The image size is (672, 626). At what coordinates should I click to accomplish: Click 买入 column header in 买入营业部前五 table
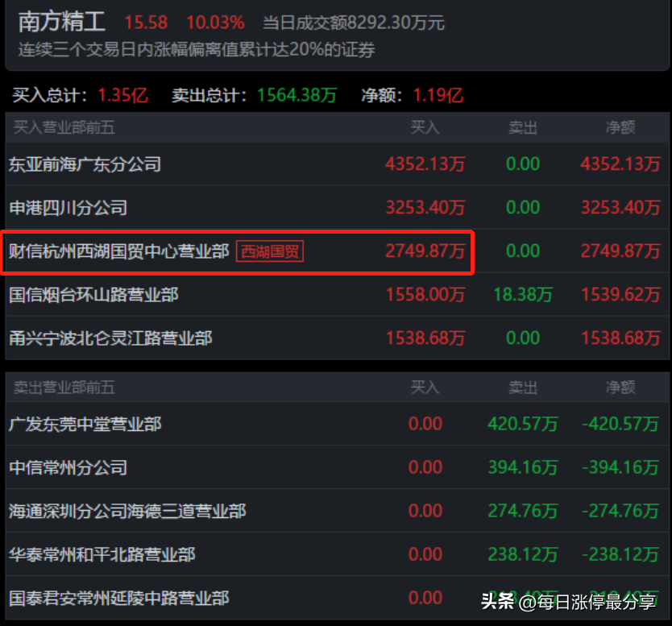click(x=425, y=127)
